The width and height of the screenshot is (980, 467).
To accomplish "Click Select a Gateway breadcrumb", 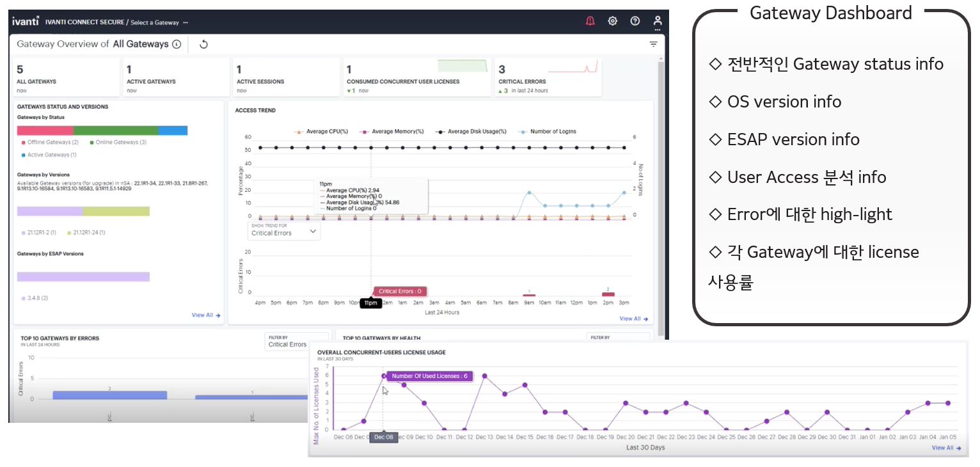I will tap(155, 22).
